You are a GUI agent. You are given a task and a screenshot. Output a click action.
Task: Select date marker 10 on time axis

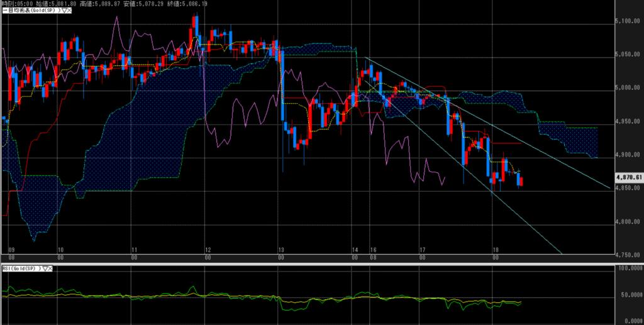point(60,250)
